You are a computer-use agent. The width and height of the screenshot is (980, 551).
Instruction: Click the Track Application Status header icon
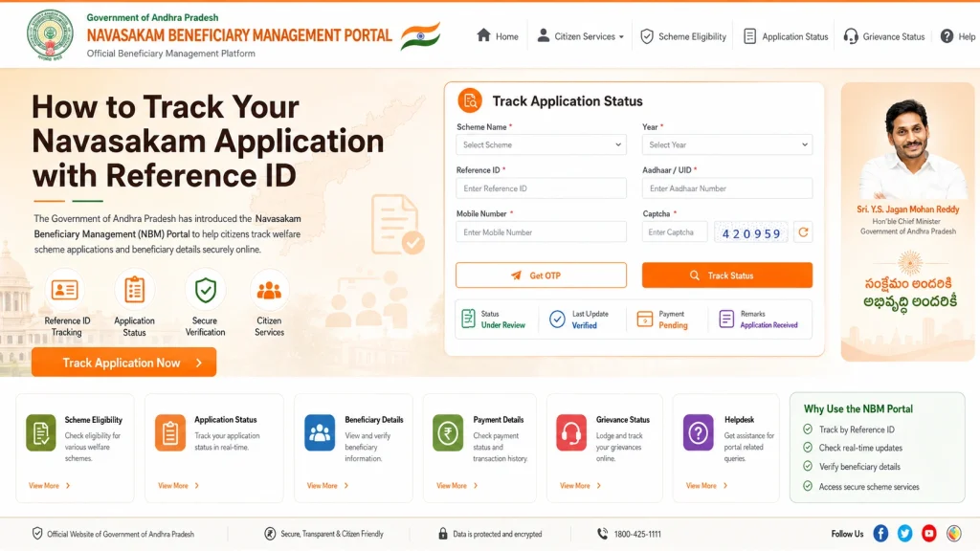470,100
